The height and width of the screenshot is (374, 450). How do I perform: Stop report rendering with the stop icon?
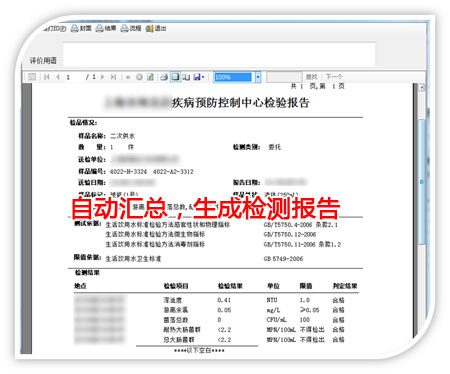coord(139,77)
